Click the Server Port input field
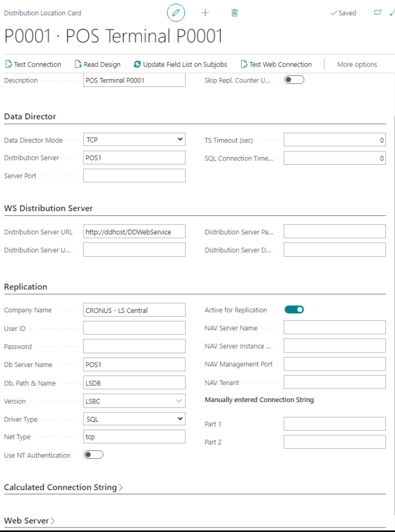 (x=134, y=176)
